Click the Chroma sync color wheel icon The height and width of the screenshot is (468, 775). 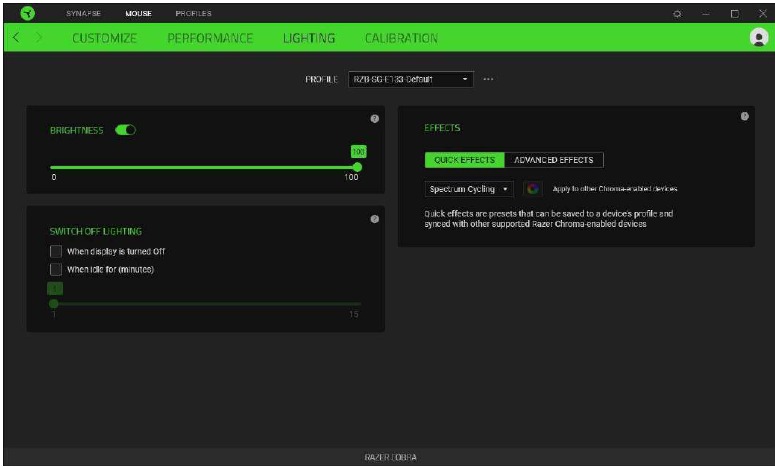tap(533, 188)
